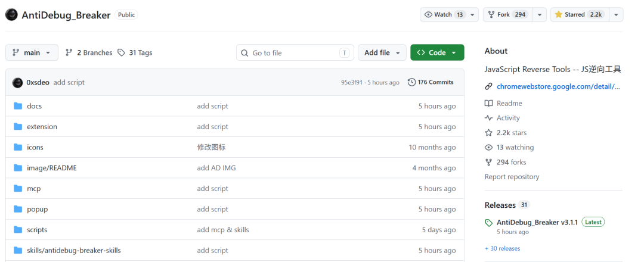Screen dimensions: 644x262
Task: Open the popup folder
Action: 38,209
